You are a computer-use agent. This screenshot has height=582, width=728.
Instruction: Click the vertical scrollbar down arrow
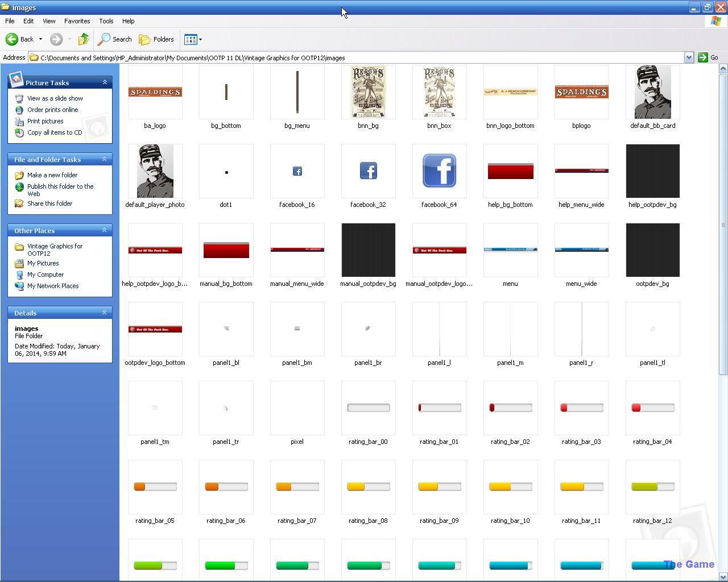pos(723,576)
